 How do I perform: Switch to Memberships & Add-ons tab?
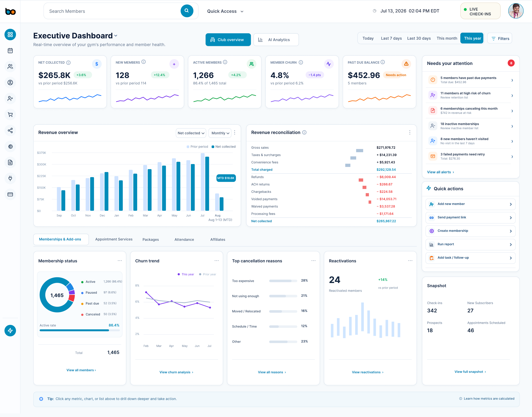61,239
